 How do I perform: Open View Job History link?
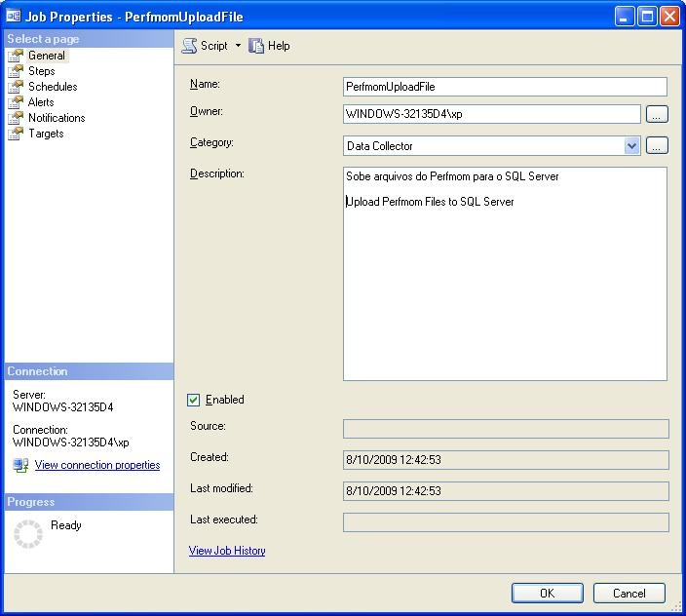[227, 551]
